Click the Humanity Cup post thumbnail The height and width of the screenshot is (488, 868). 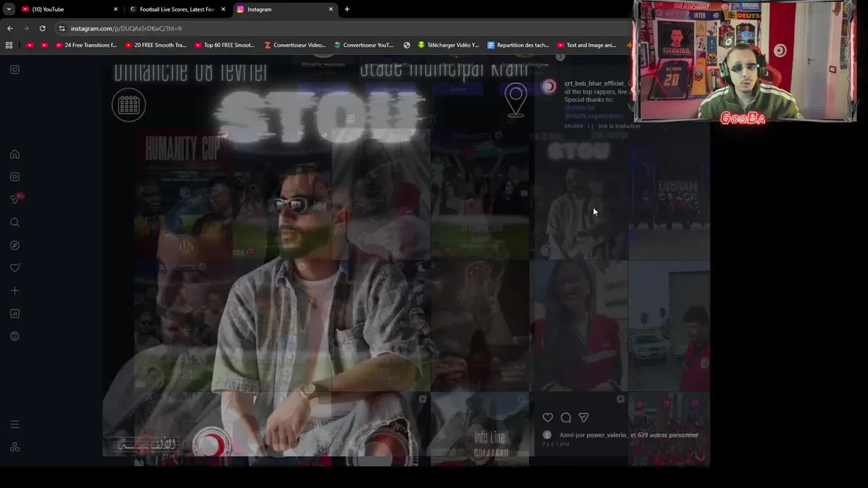(x=183, y=195)
